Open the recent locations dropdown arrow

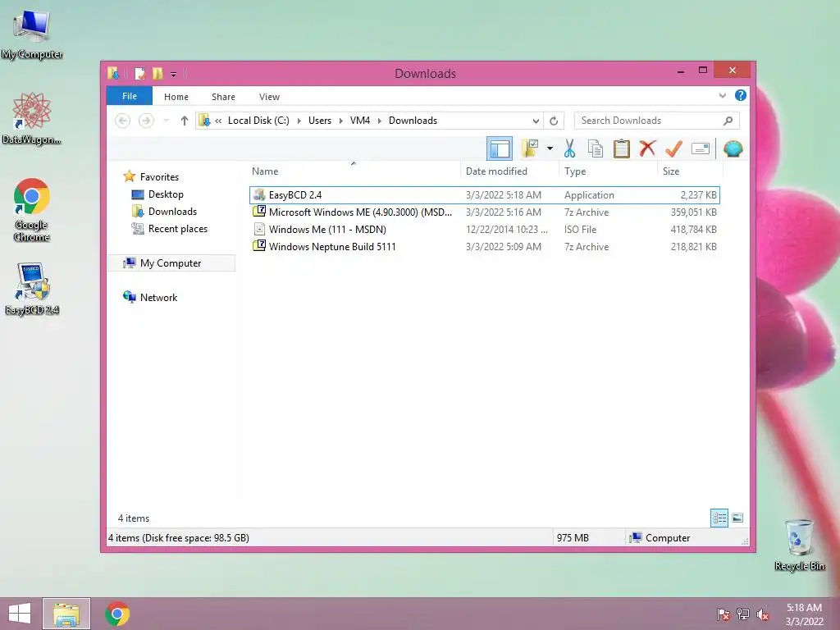point(166,121)
